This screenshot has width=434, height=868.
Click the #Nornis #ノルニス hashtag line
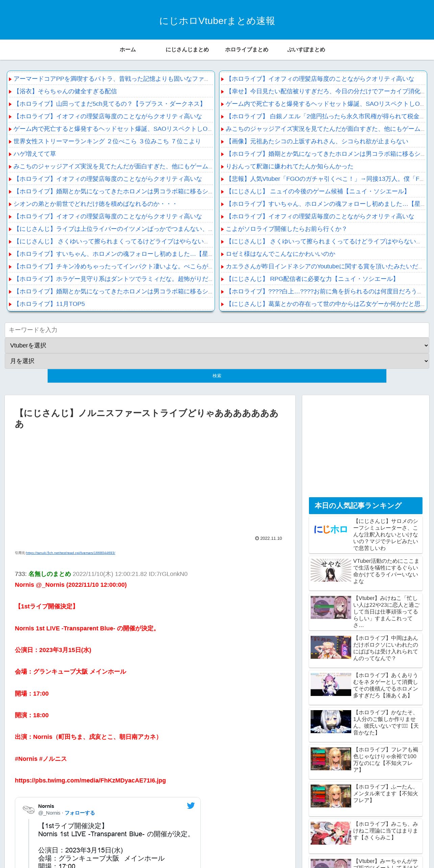point(41,759)
